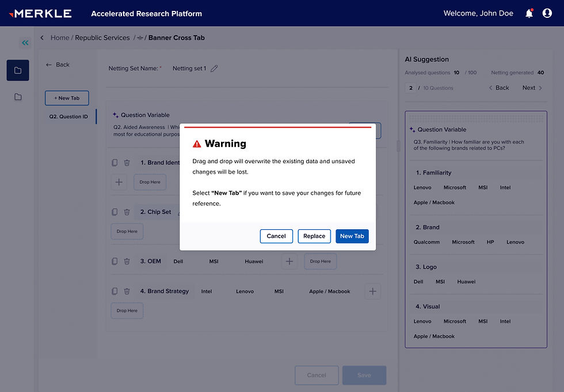Viewport: 564px width, 392px height.
Task: Click Replace in the Warning dialog
Action: coord(314,236)
